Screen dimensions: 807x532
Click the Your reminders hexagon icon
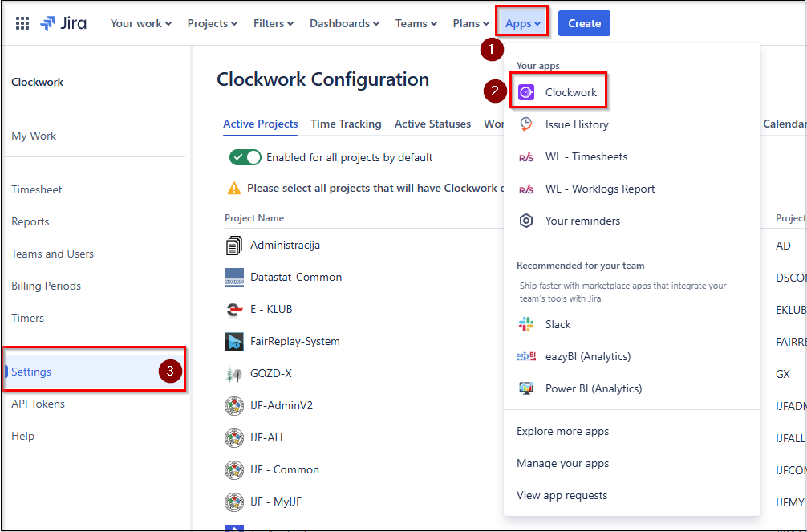pyautogui.click(x=526, y=221)
